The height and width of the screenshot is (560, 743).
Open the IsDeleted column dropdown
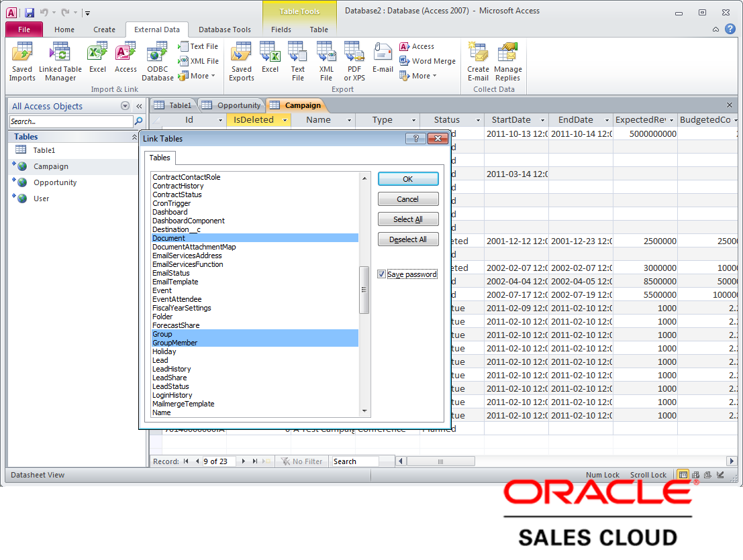coord(285,120)
